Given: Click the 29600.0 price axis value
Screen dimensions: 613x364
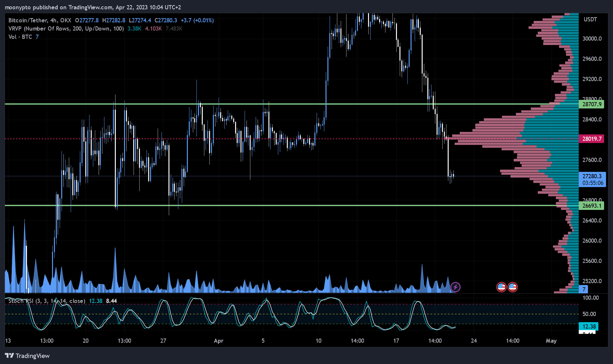Looking at the screenshot, I should (x=592, y=59).
